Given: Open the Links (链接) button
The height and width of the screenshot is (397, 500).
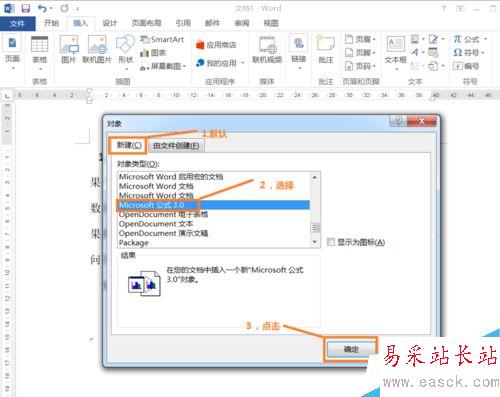Looking at the screenshot, I should pos(298,53).
